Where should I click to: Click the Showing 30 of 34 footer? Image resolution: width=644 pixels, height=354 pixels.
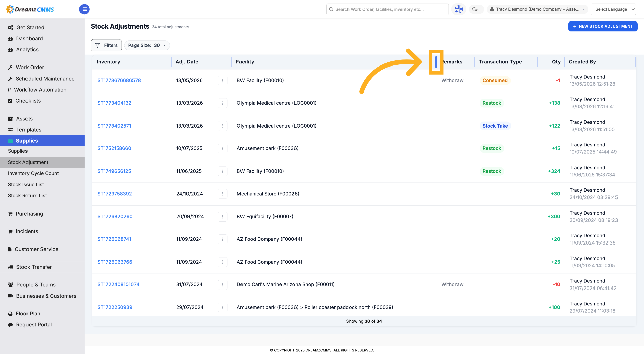364,321
